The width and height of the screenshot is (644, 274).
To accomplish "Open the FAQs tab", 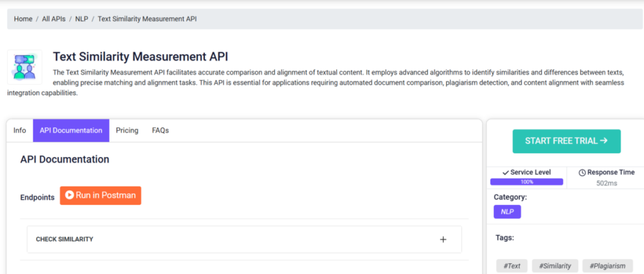I will 160,131.
